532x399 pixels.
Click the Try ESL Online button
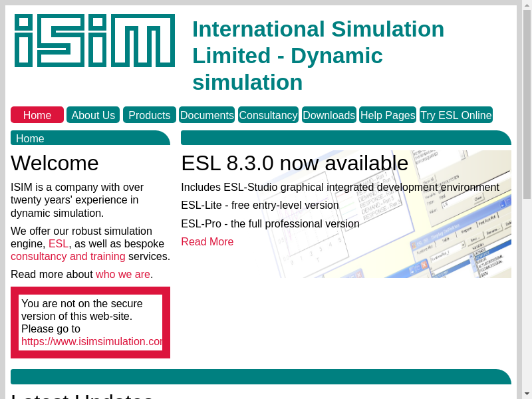pyautogui.click(x=456, y=115)
